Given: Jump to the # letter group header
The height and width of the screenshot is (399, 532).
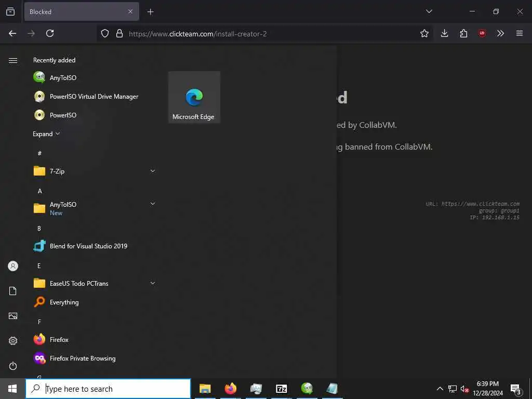Looking at the screenshot, I should pyautogui.click(x=39, y=153).
